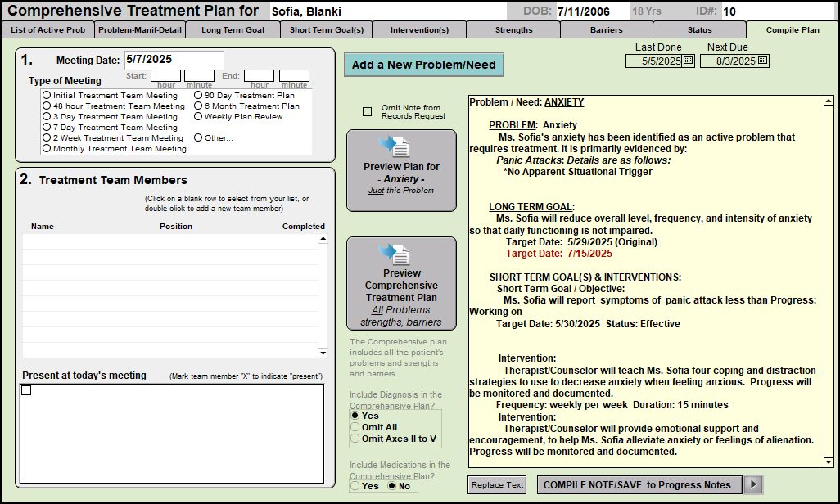Image resolution: width=840 pixels, height=504 pixels.
Task: Check the Present at today's meeting box
Action: (x=26, y=390)
